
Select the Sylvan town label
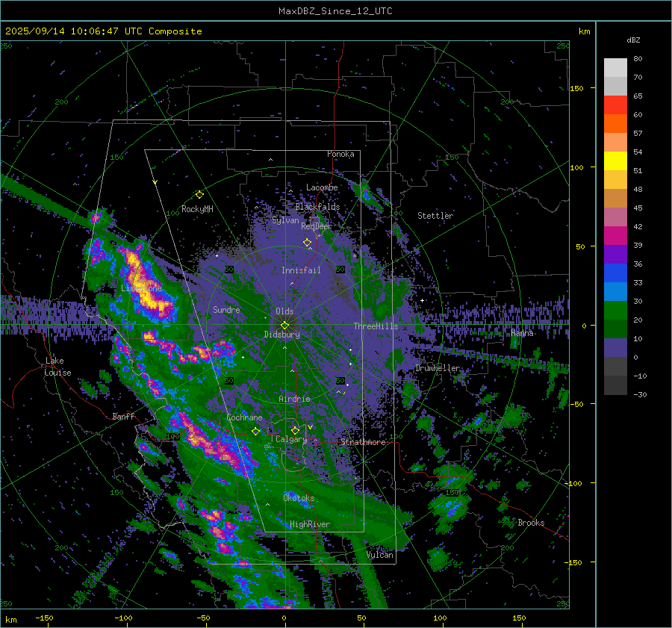coord(285,220)
